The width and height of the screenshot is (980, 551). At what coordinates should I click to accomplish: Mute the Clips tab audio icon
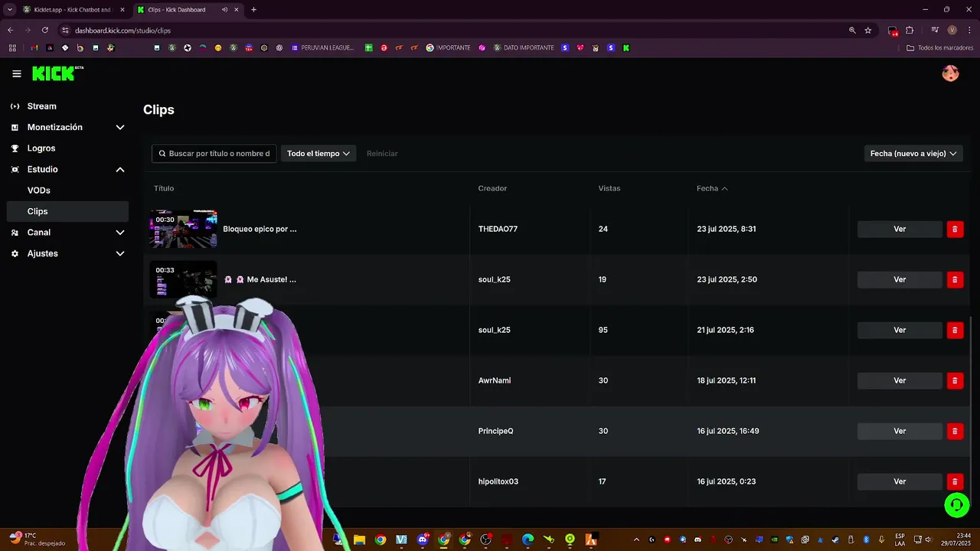pos(224,10)
